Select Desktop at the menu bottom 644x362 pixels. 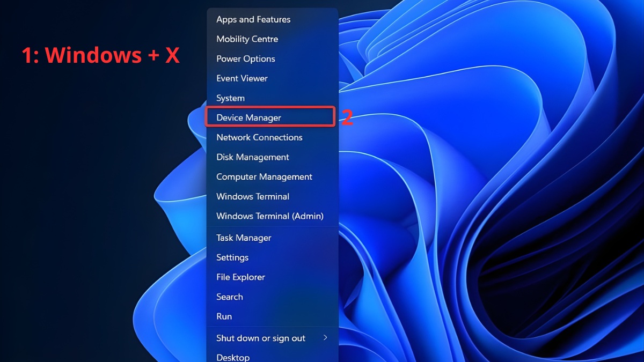tap(233, 356)
